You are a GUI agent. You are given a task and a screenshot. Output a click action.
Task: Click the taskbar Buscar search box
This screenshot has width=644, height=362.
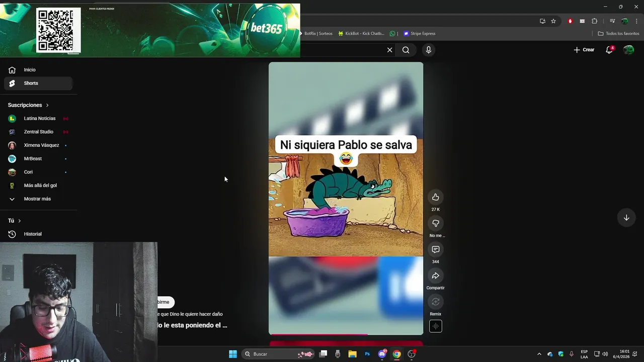click(279, 354)
